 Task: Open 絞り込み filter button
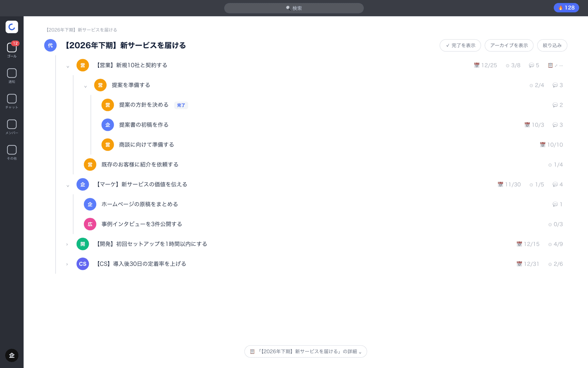pos(552,45)
